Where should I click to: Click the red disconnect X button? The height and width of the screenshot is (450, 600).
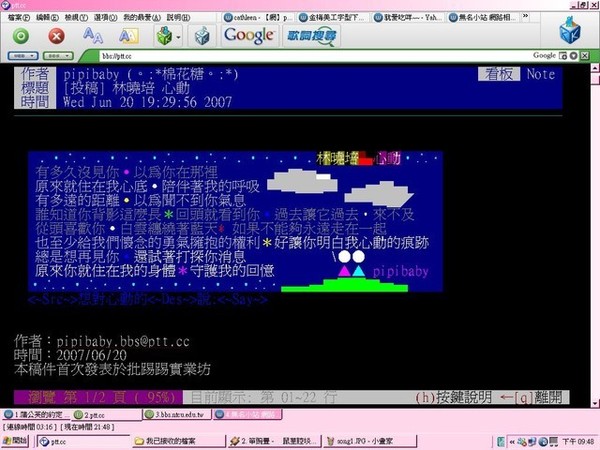[56, 36]
